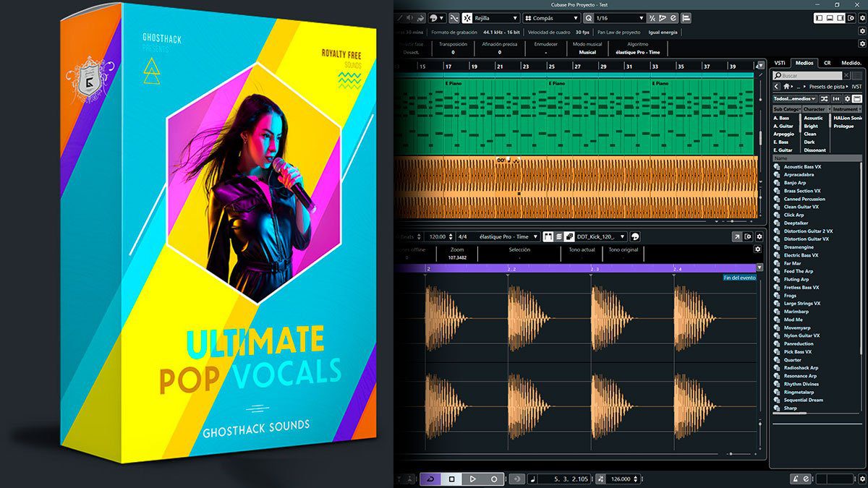Toggle the metronome click icon

pos(796,479)
